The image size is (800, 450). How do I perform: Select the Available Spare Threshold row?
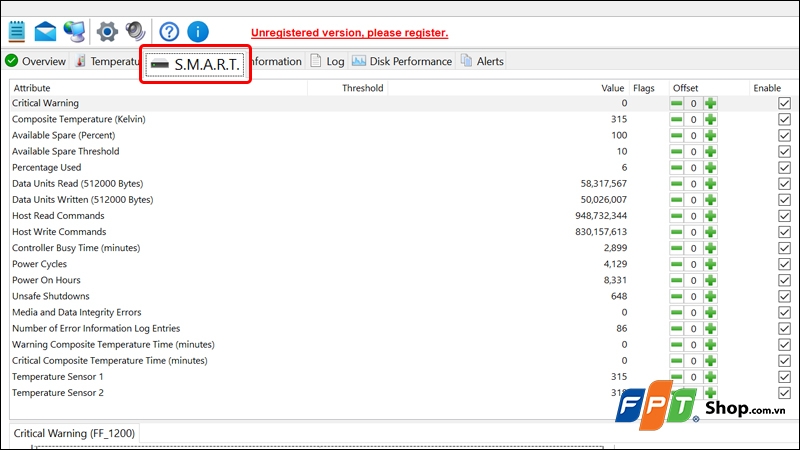(403, 152)
